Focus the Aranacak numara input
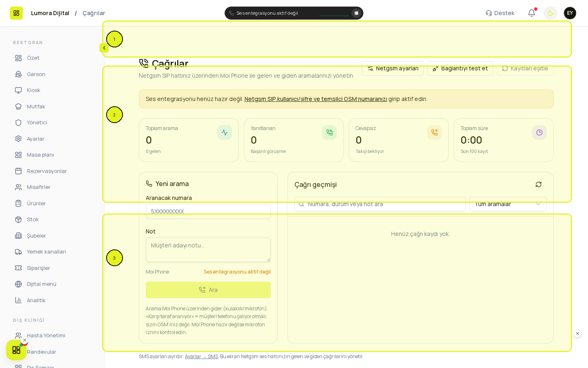Viewport: 588px width, 368px height. tap(208, 211)
